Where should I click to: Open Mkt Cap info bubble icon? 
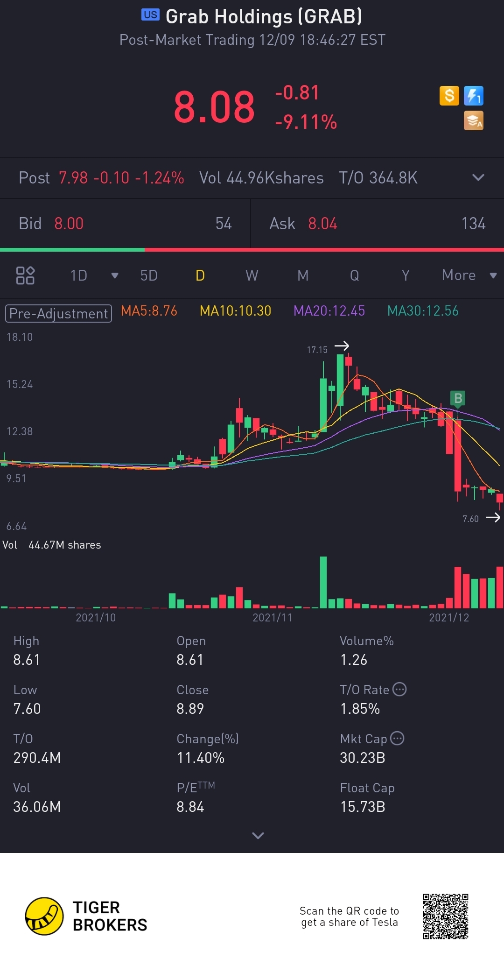click(397, 738)
